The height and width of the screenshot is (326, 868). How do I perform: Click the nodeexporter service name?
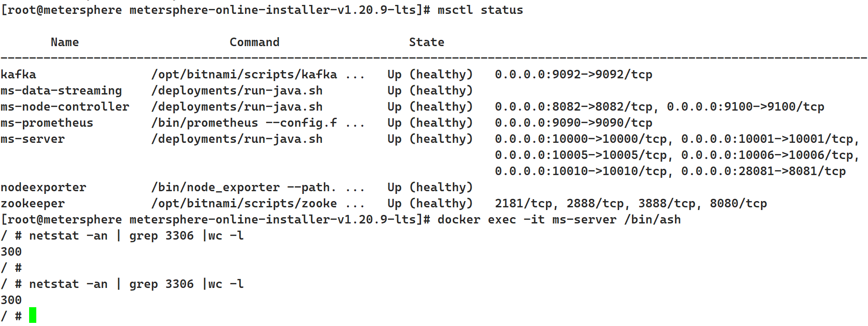pos(43,187)
